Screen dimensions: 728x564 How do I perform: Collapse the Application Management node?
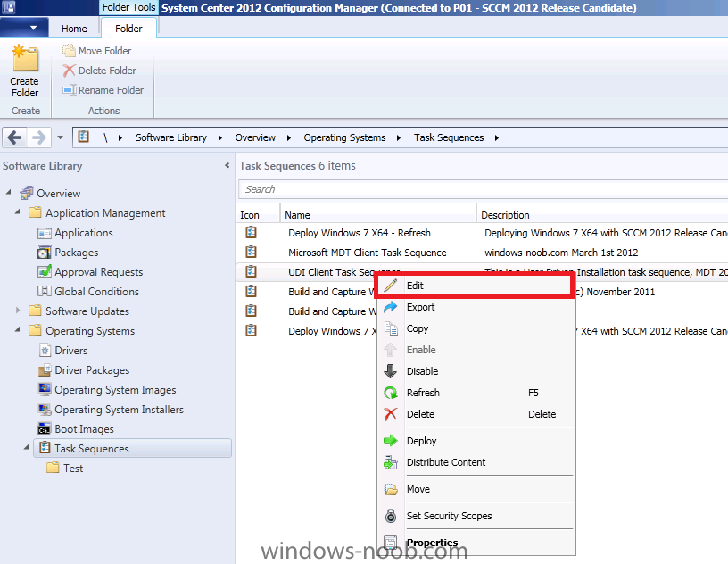(x=18, y=211)
